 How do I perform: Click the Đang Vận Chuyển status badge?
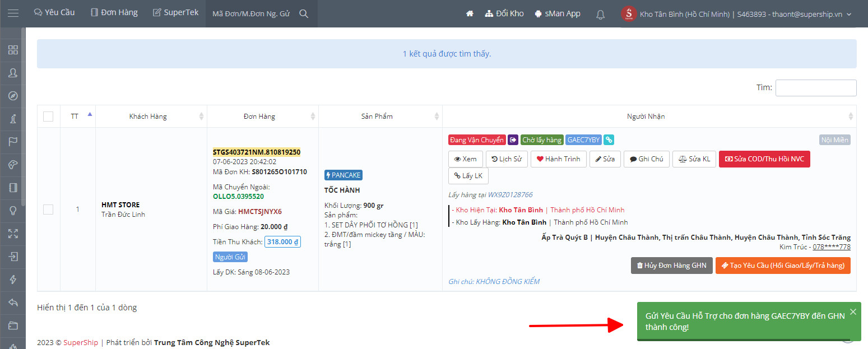point(477,140)
